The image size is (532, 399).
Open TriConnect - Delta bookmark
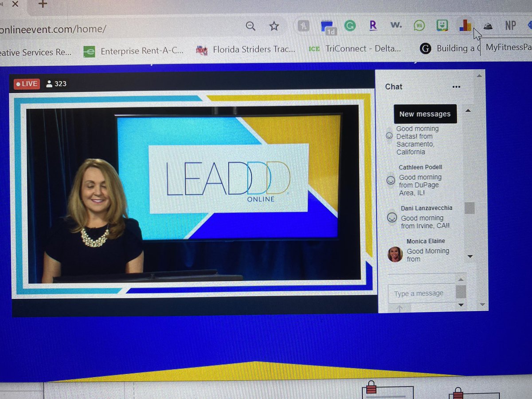pyautogui.click(x=355, y=49)
